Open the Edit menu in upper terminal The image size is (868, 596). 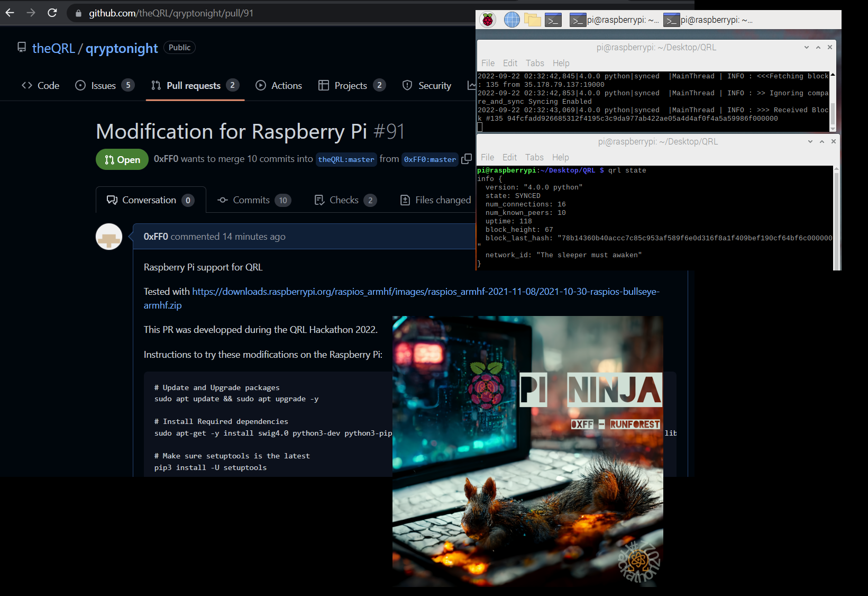coord(510,63)
